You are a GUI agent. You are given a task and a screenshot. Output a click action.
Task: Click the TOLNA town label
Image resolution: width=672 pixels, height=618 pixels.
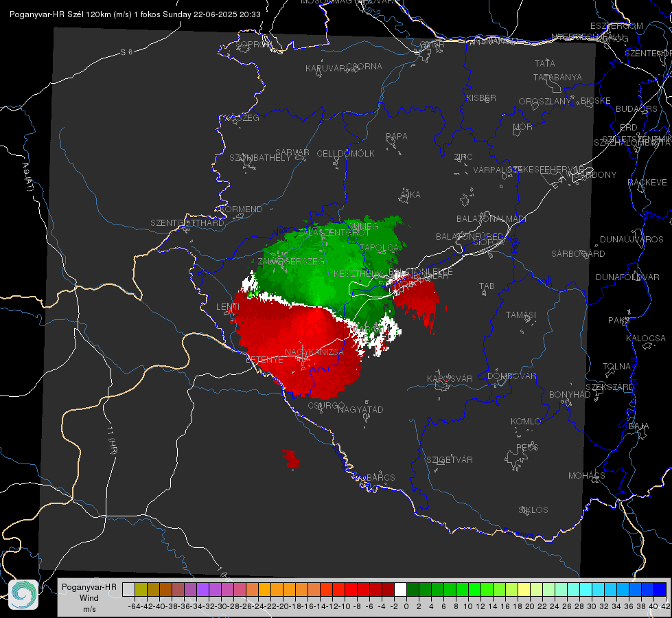[x=616, y=366]
